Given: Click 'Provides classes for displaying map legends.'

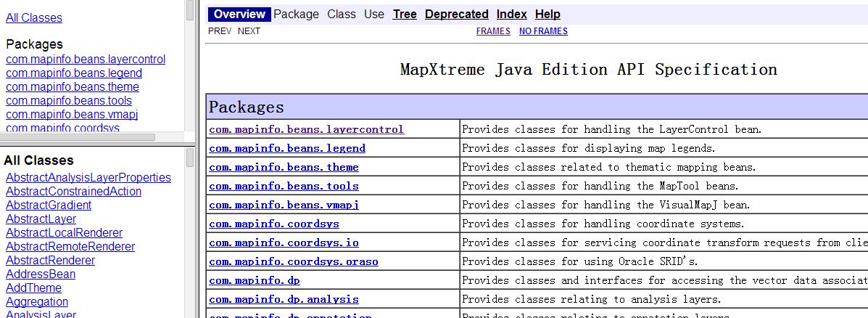Looking at the screenshot, I should (589, 148).
